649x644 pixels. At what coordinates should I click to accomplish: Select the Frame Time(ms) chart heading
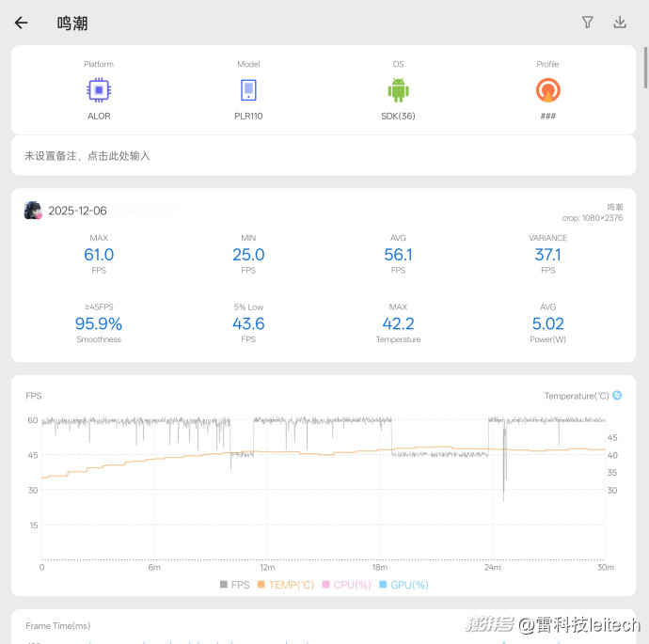click(x=58, y=626)
